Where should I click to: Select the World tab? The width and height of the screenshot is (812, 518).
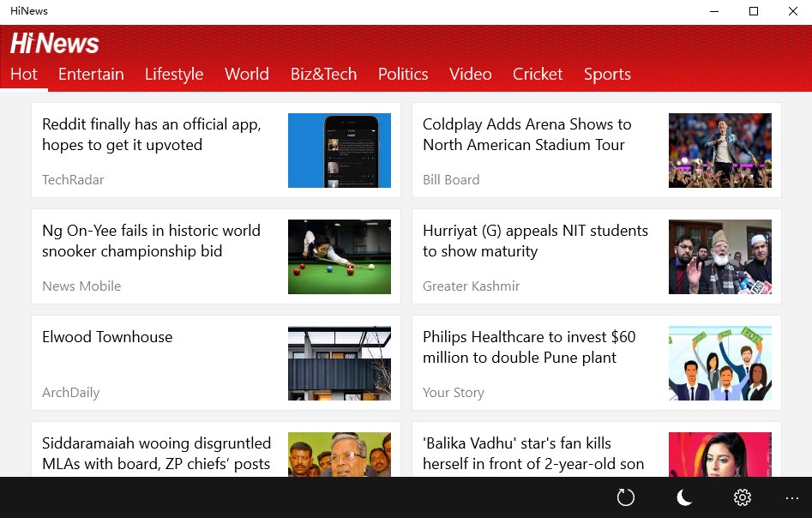point(247,74)
